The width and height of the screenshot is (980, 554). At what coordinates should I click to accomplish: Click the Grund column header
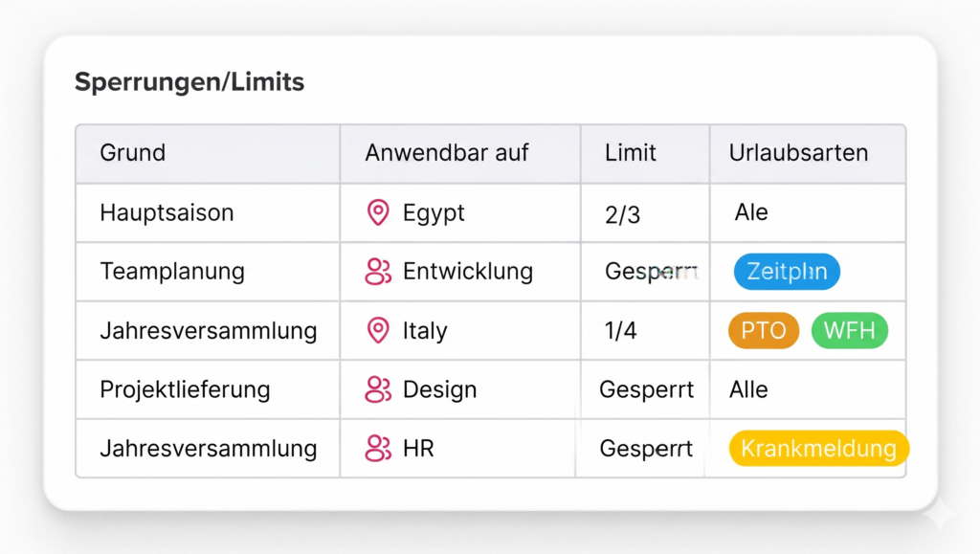click(x=132, y=153)
